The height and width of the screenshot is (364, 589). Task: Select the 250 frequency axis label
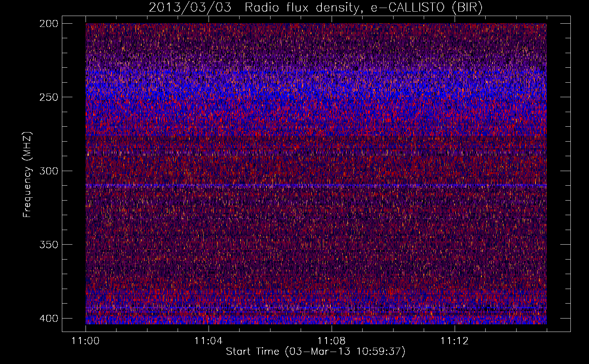coord(49,97)
